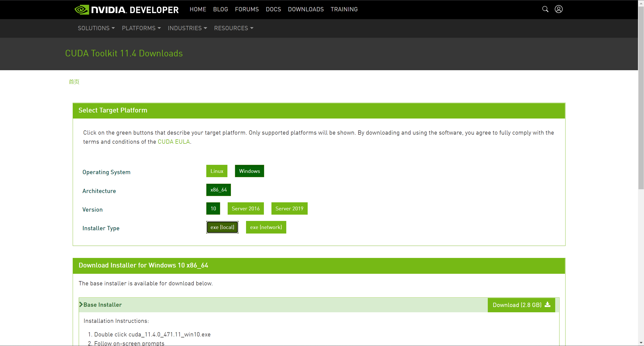
Task: Select Windows operating system
Action: click(249, 171)
